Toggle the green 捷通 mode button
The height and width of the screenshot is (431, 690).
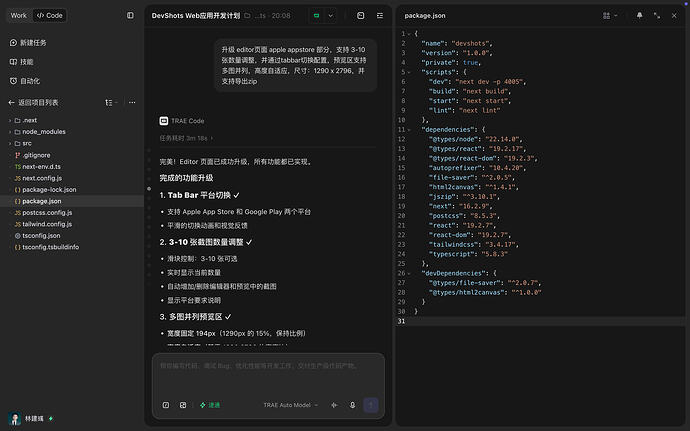pos(210,405)
